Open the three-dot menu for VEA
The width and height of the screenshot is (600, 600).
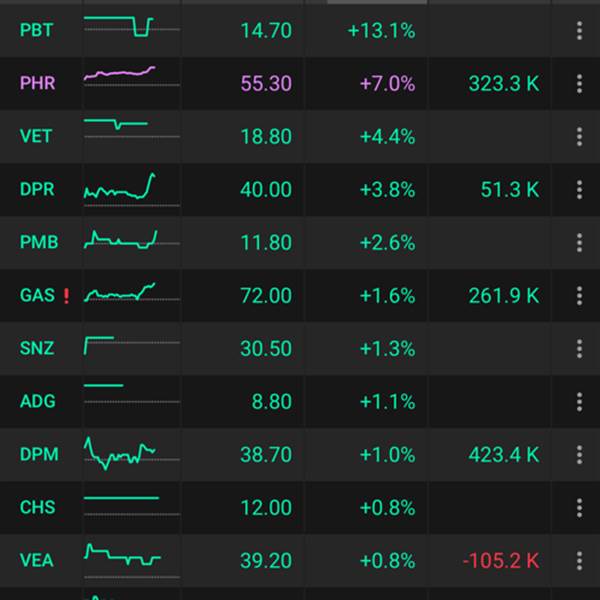(579, 561)
